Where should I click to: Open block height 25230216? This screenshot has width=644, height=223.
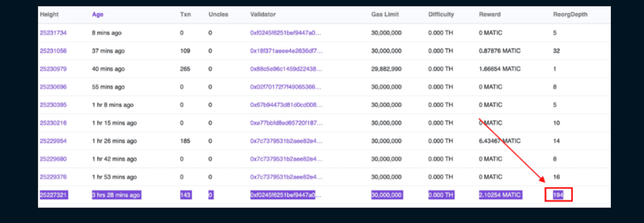tap(53, 123)
